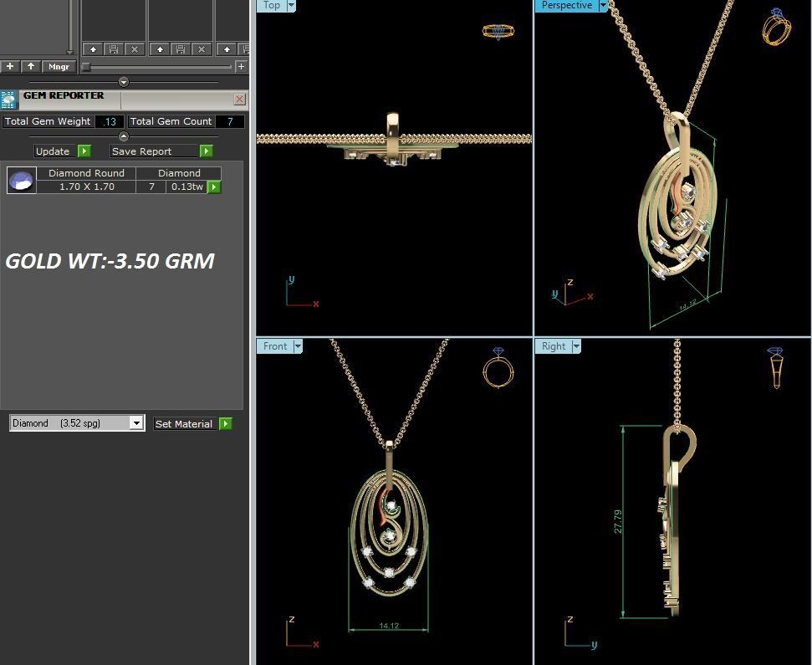The width and height of the screenshot is (812, 665).
Task: Click the plus button at slider's right end
Action: pyautogui.click(x=241, y=66)
